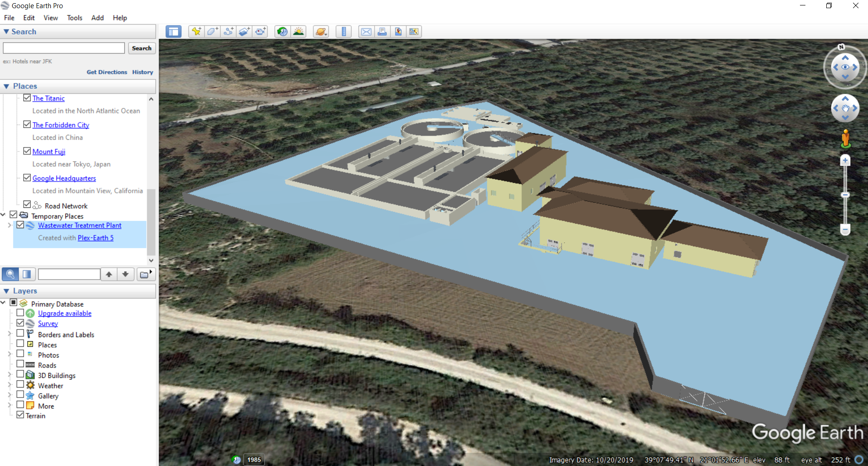
Task: Email the current view
Action: (366, 31)
